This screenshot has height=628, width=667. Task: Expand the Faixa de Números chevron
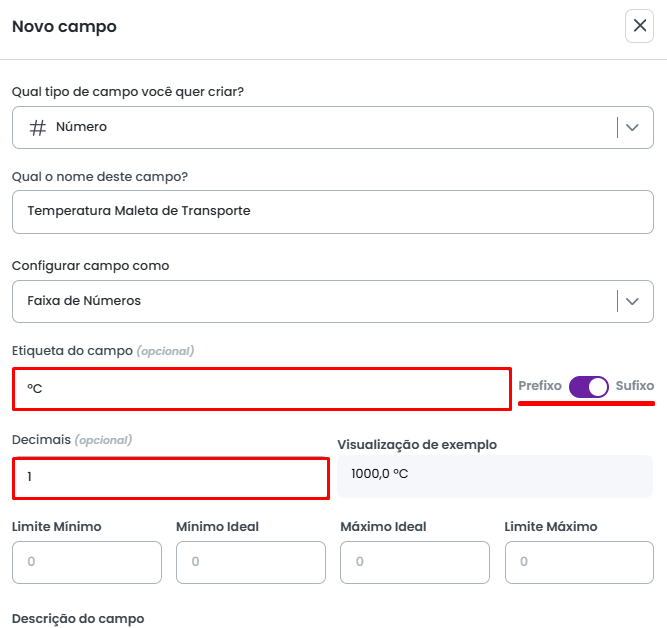pos(632,301)
